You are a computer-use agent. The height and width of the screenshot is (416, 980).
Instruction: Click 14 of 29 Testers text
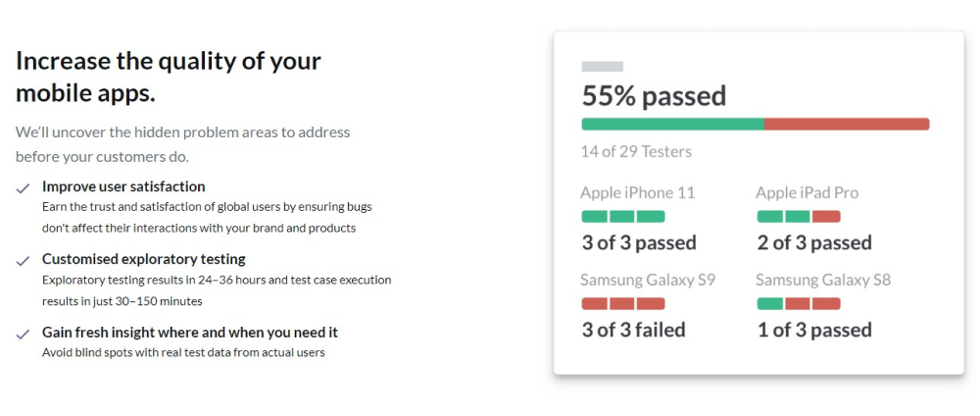(x=636, y=152)
